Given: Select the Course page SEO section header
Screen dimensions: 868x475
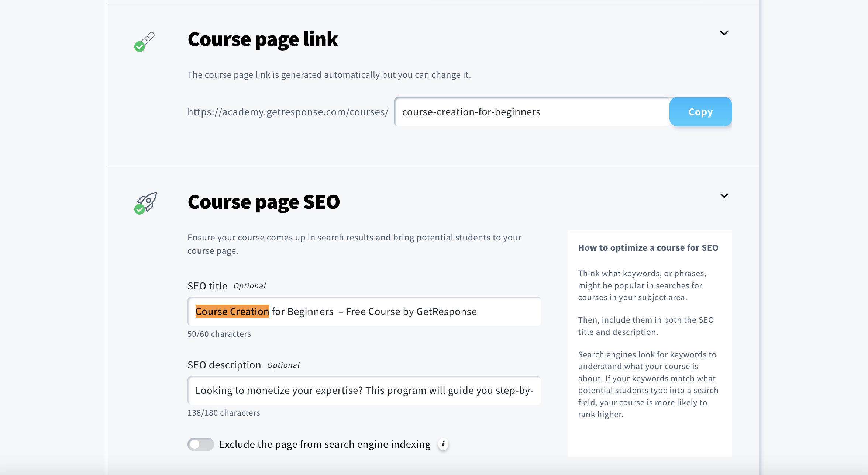Looking at the screenshot, I should (x=263, y=202).
